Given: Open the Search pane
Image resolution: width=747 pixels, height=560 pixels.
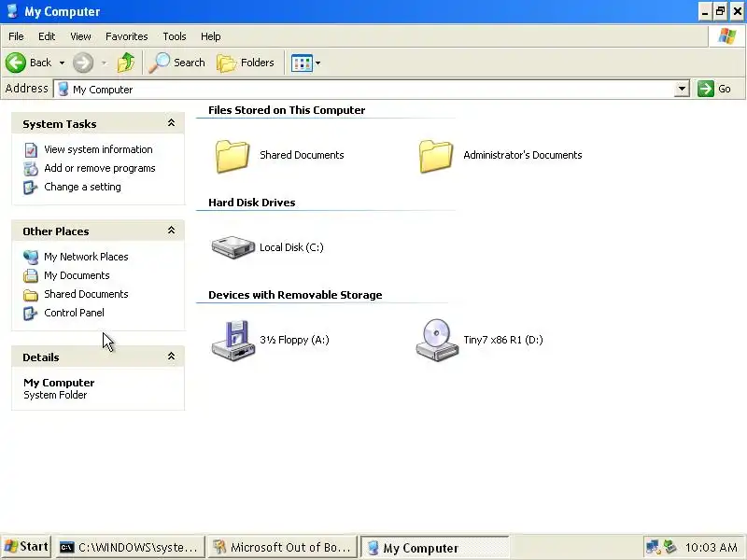Looking at the screenshot, I should click(176, 63).
